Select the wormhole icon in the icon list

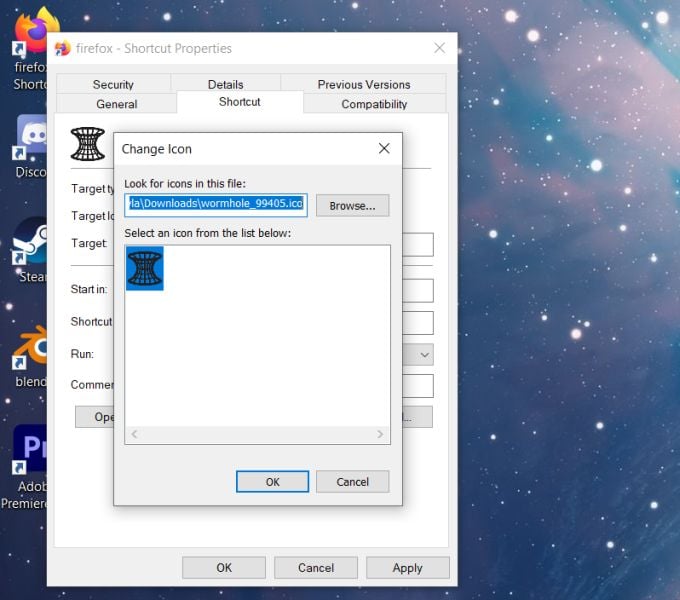pyautogui.click(x=145, y=268)
